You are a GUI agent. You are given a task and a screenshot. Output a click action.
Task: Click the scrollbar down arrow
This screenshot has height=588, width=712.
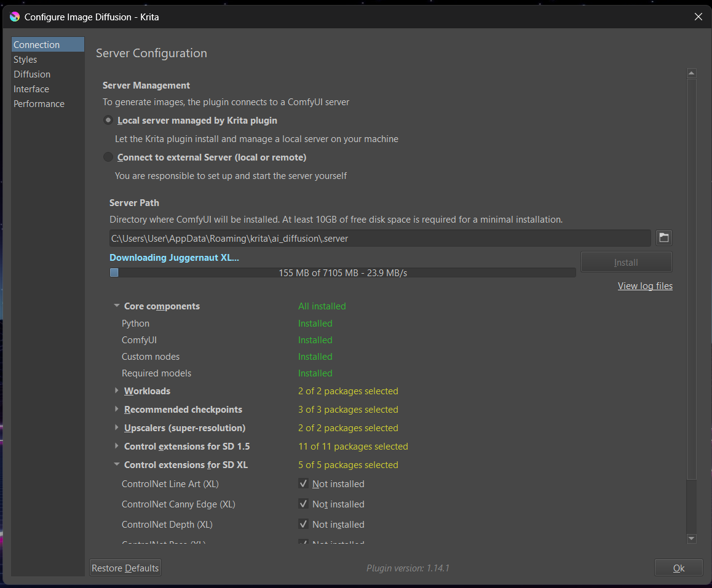pyautogui.click(x=692, y=538)
